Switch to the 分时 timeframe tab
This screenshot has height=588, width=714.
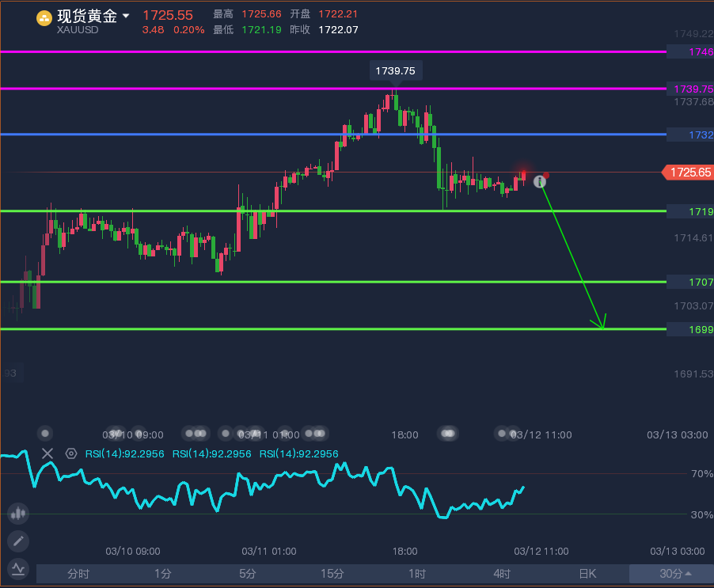(78, 574)
